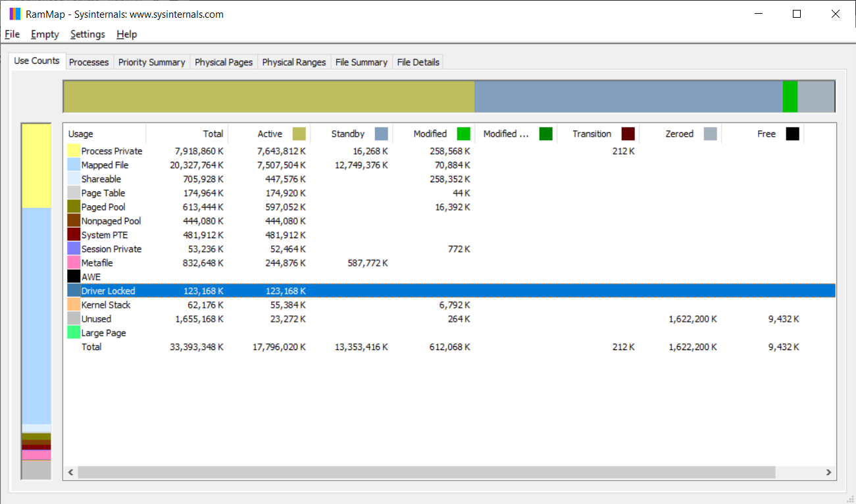Open the File menu
This screenshot has width=856, height=504.
pyautogui.click(x=12, y=34)
